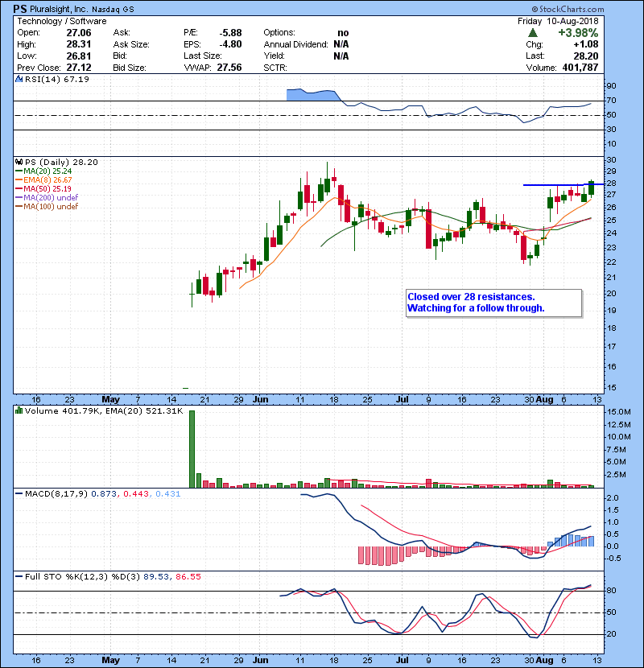
Task: Click the EPS value -4.80
Action: pos(230,44)
